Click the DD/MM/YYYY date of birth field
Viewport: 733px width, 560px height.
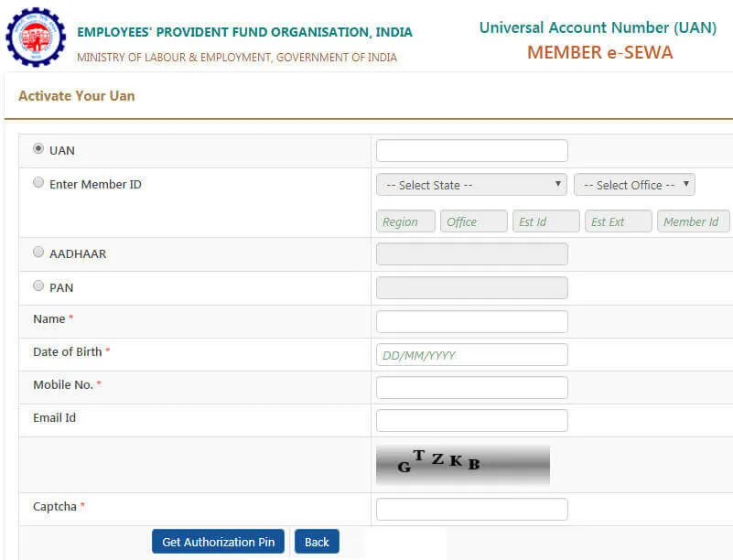[471, 353]
